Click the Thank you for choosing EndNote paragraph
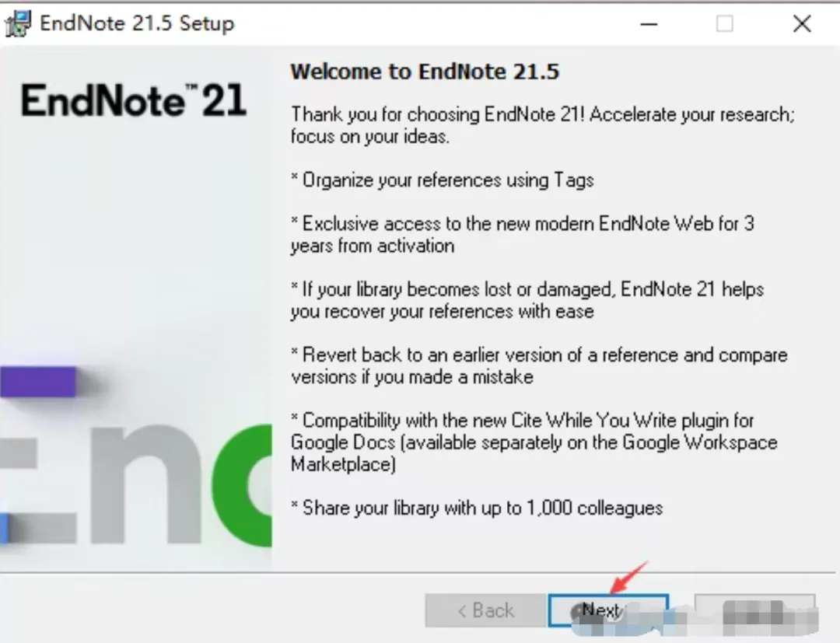The width and height of the screenshot is (840, 643). (543, 125)
